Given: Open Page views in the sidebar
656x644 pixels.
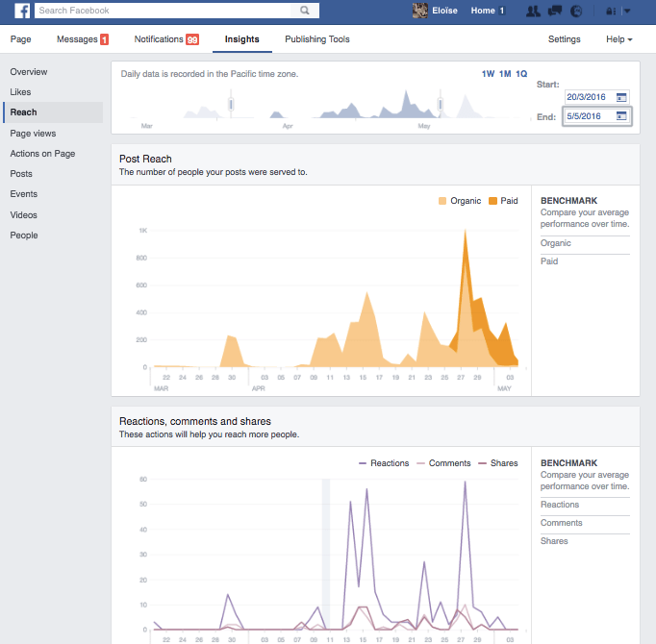Looking at the screenshot, I should click(x=33, y=134).
